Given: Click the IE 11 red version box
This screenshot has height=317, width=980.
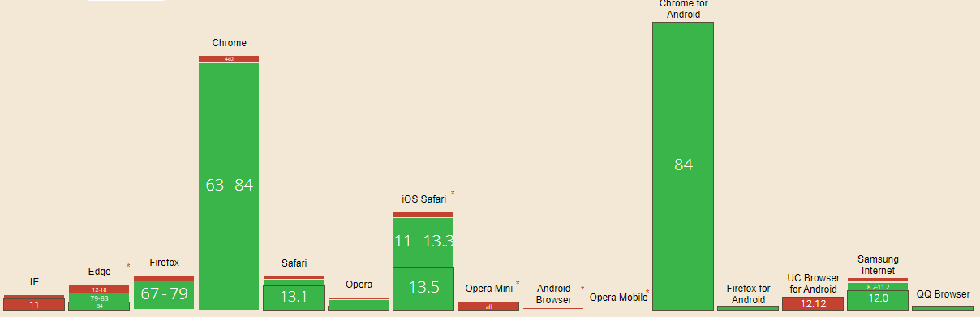Looking at the screenshot, I should tap(34, 304).
